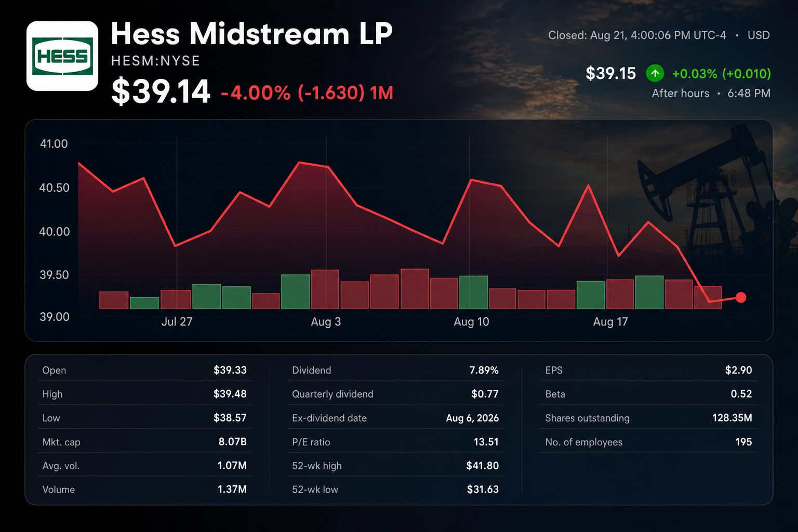Click the market cap value "8.07B"
The height and width of the screenshot is (532, 798).
[232, 442]
